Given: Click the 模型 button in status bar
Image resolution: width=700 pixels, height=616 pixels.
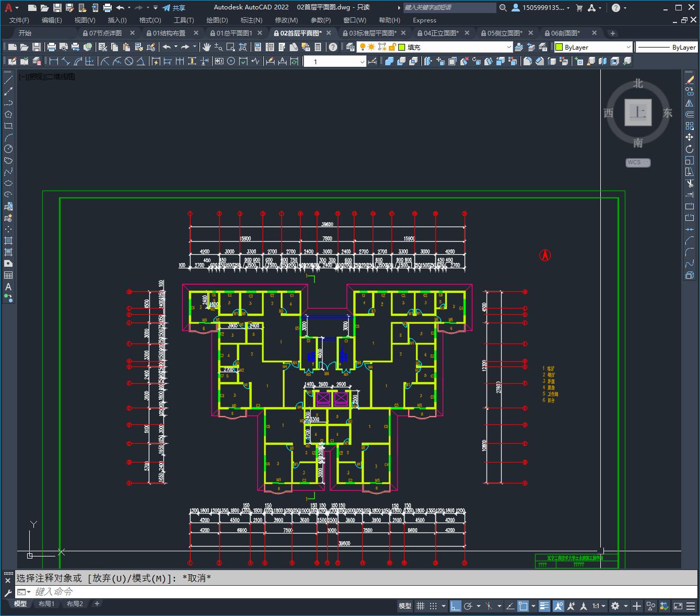Looking at the screenshot, I should pyautogui.click(x=405, y=606).
